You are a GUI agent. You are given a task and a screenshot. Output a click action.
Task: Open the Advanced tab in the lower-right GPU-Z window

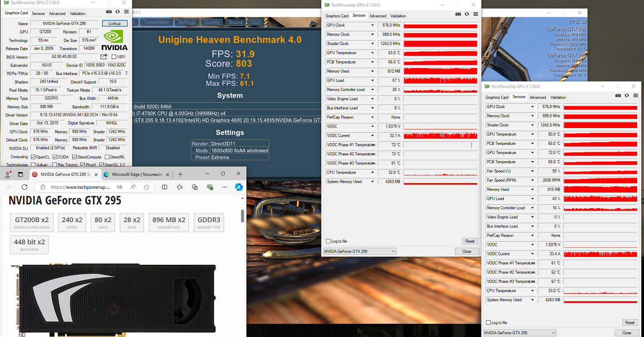tap(538, 97)
